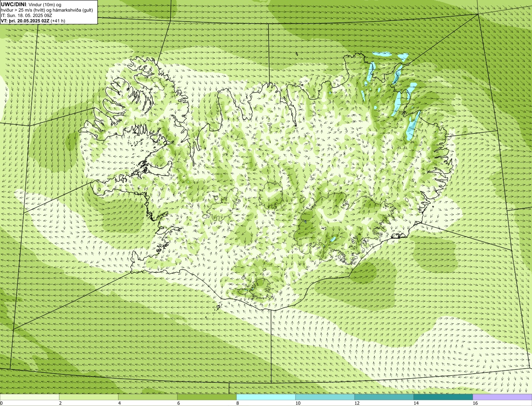532x406 pixels.
Task: Select the 10–12 turquoise legend swatch
Action: (325, 397)
